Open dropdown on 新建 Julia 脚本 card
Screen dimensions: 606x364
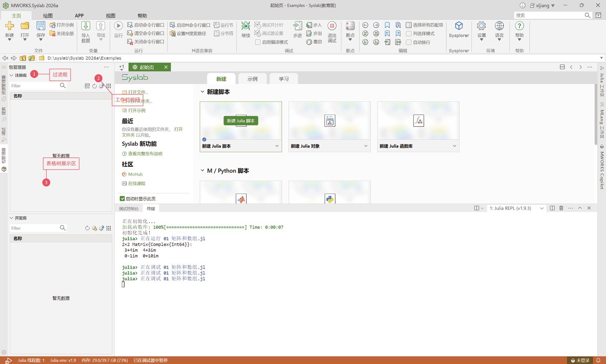click(277, 146)
